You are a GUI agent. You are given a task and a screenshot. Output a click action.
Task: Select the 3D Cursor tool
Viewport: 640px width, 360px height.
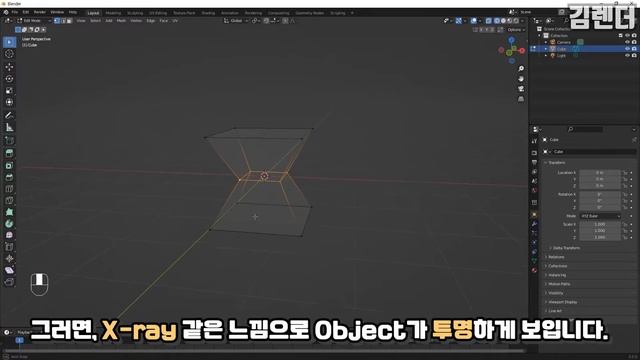(9, 54)
